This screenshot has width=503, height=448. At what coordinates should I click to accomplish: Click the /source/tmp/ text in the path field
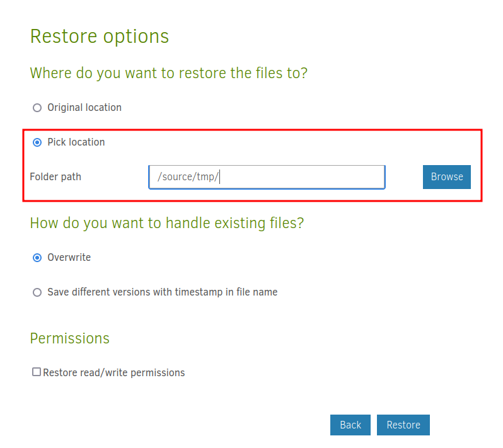pos(188,177)
